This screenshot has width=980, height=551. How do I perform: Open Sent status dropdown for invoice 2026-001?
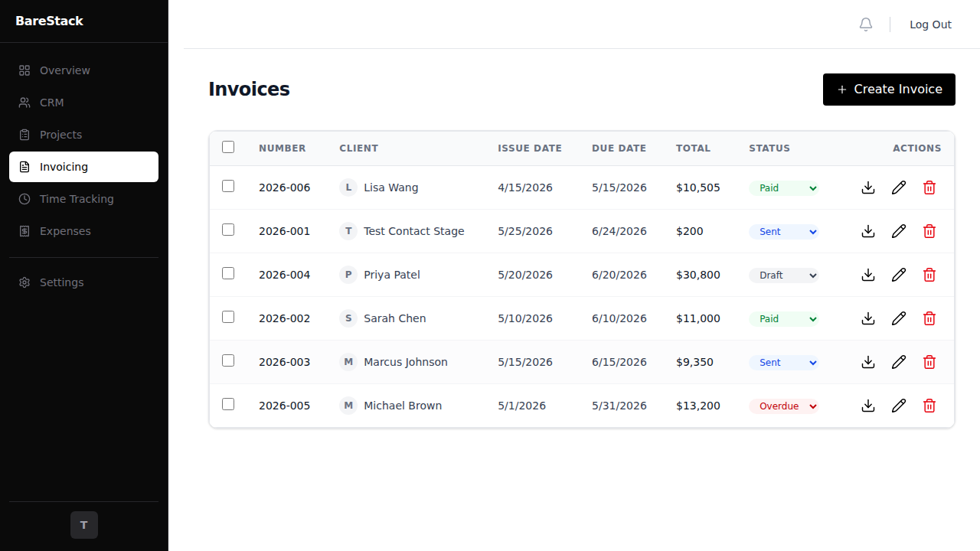tap(784, 232)
